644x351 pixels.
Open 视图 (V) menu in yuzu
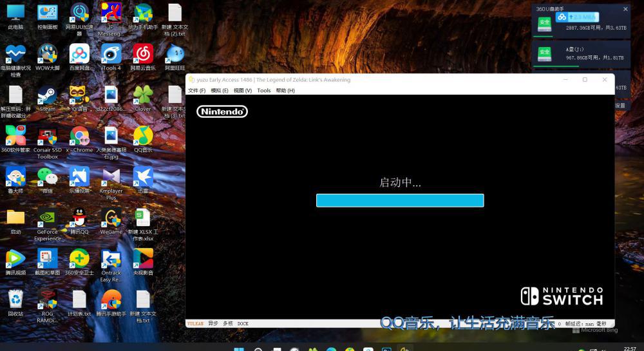242,90
